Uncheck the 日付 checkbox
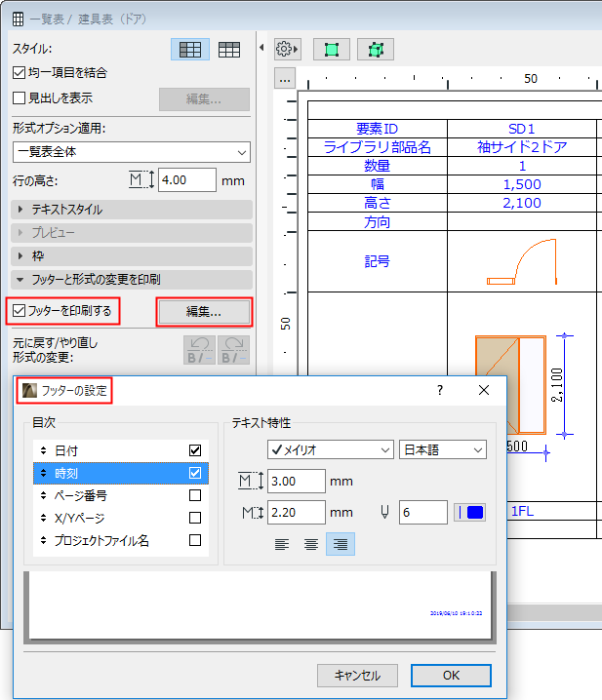Viewport: 602px width, 700px height. pyautogui.click(x=195, y=450)
